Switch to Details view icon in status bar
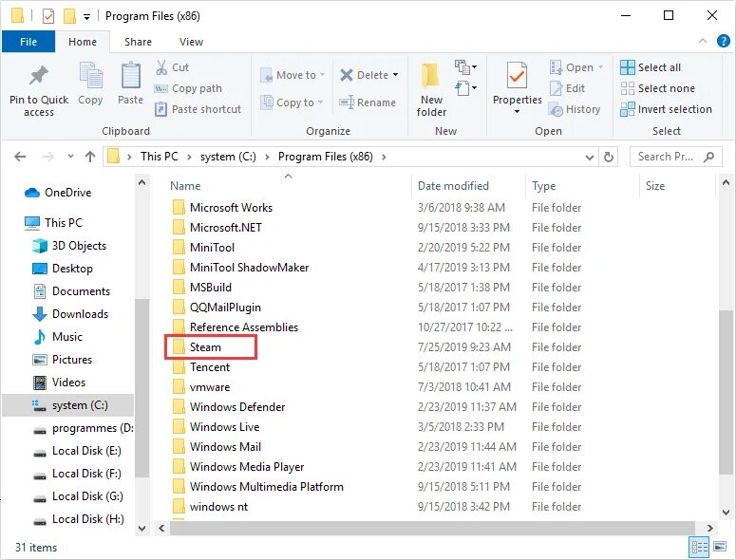Viewport: 736px width, 560px height. point(699,547)
